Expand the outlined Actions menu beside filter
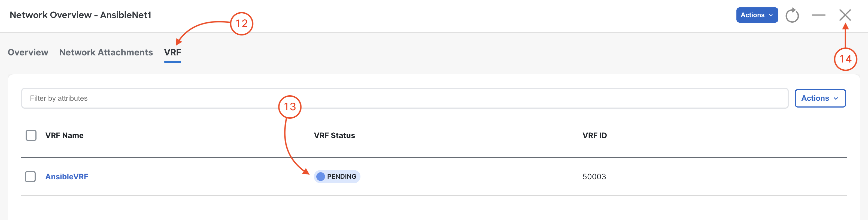The height and width of the screenshot is (220, 868). pyautogui.click(x=820, y=98)
